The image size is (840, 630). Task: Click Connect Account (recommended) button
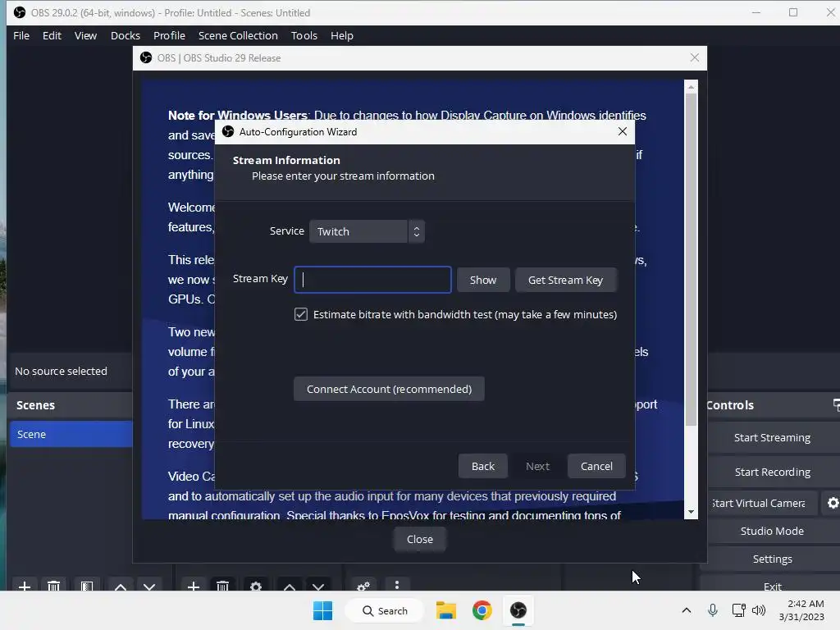(x=389, y=389)
